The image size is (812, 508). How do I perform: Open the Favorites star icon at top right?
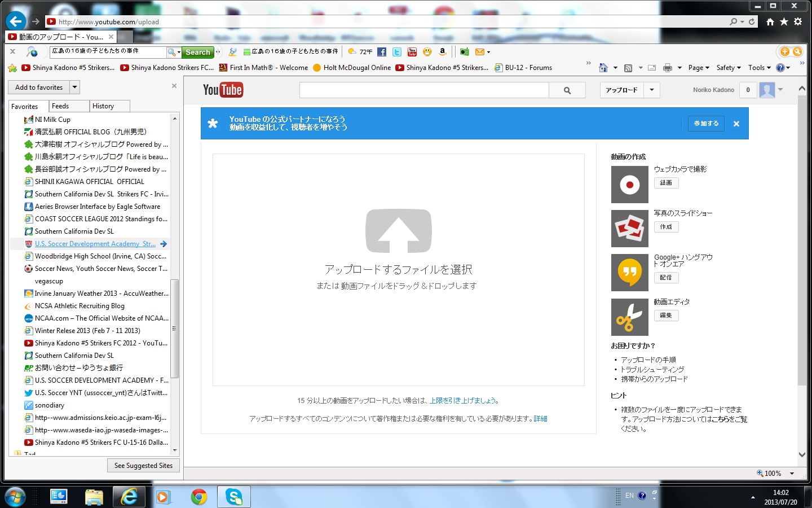click(784, 21)
